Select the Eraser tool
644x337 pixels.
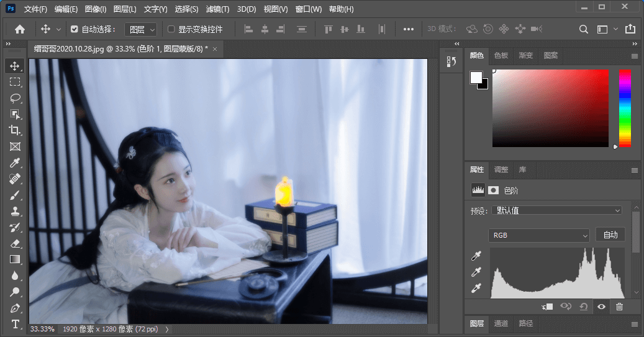(15, 243)
